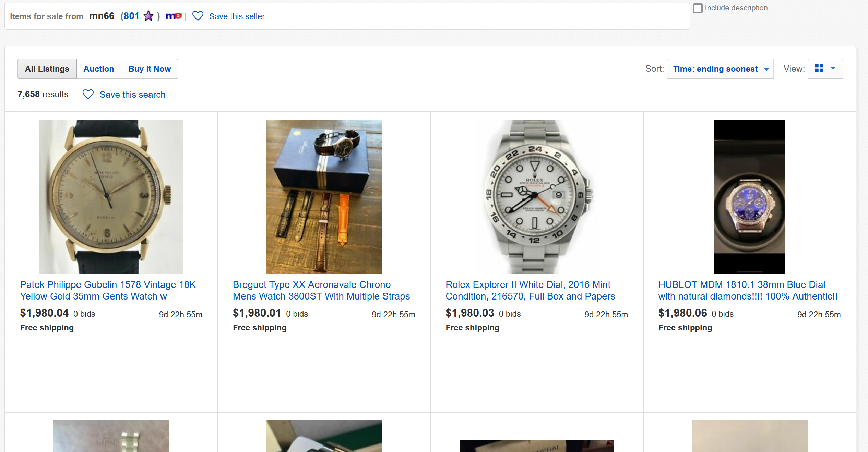Switch to the Buy It Now tab
Image resolution: width=868 pixels, height=452 pixels.
pyautogui.click(x=150, y=69)
